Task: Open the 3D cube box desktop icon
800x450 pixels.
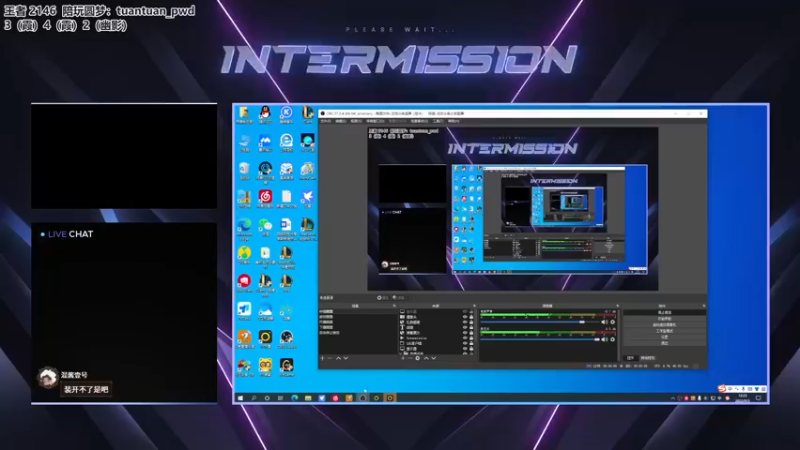Action: click(x=287, y=168)
